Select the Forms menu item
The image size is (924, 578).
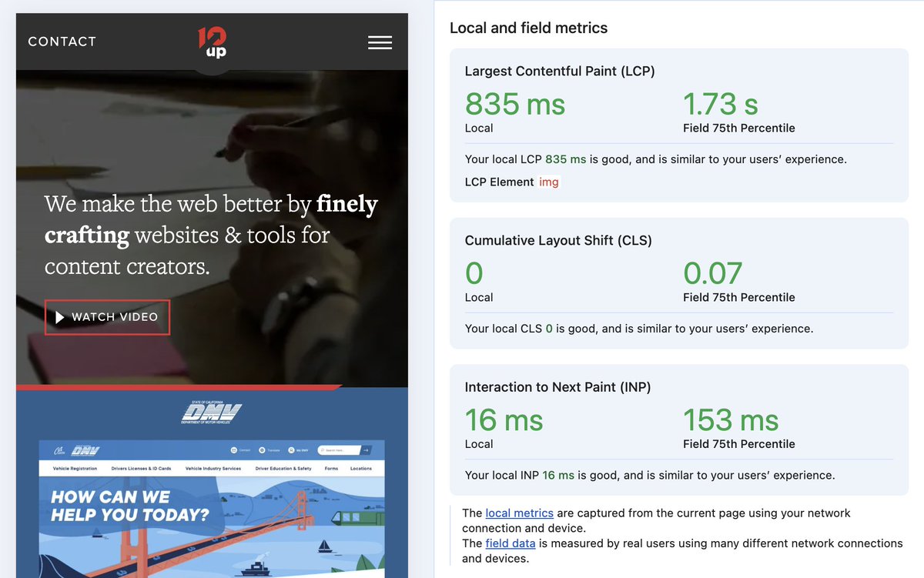pyautogui.click(x=330, y=469)
